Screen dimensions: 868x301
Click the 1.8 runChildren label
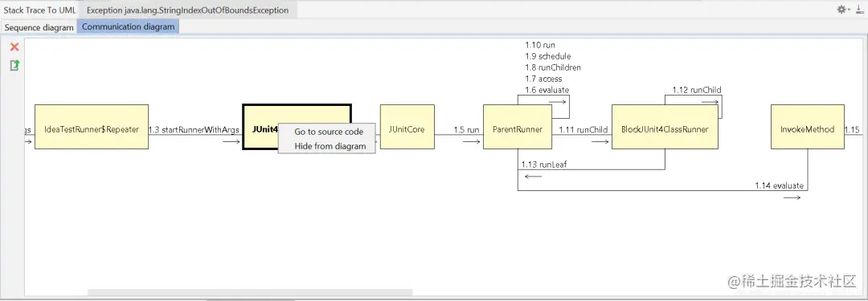tap(552, 67)
